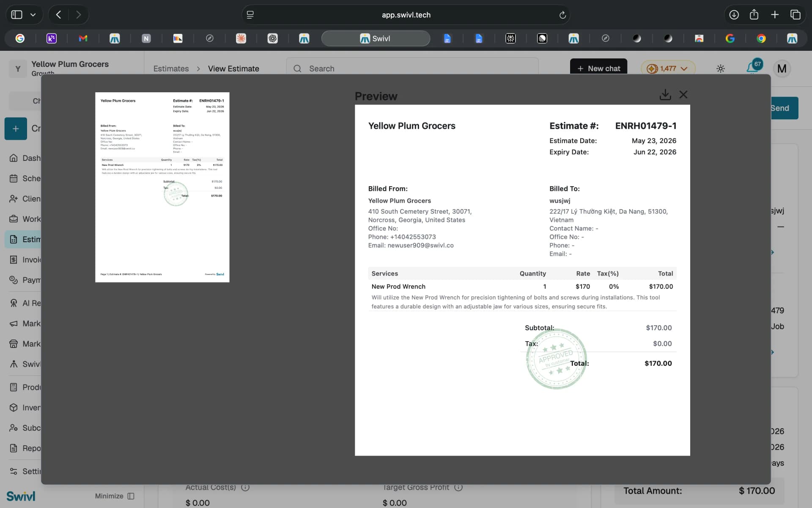The image size is (812, 508).
Task: Open Invoices in sidebar
Action: pyautogui.click(x=25, y=260)
